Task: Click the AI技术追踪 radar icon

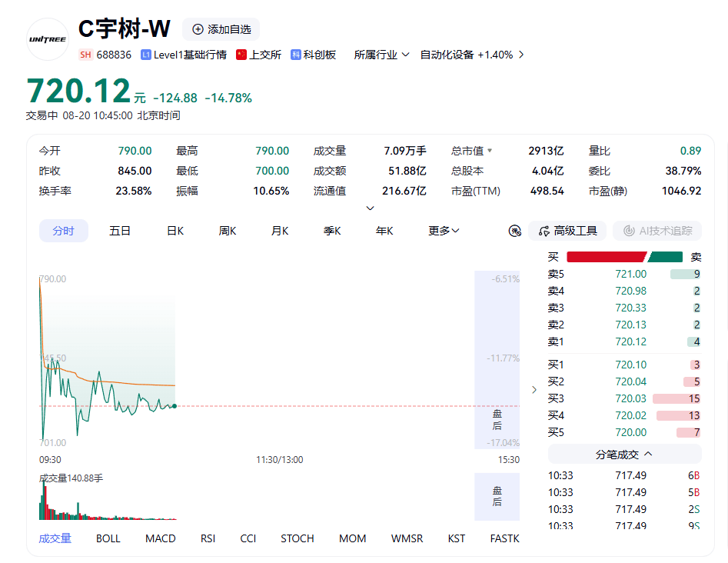Action: [x=629, y=231]
